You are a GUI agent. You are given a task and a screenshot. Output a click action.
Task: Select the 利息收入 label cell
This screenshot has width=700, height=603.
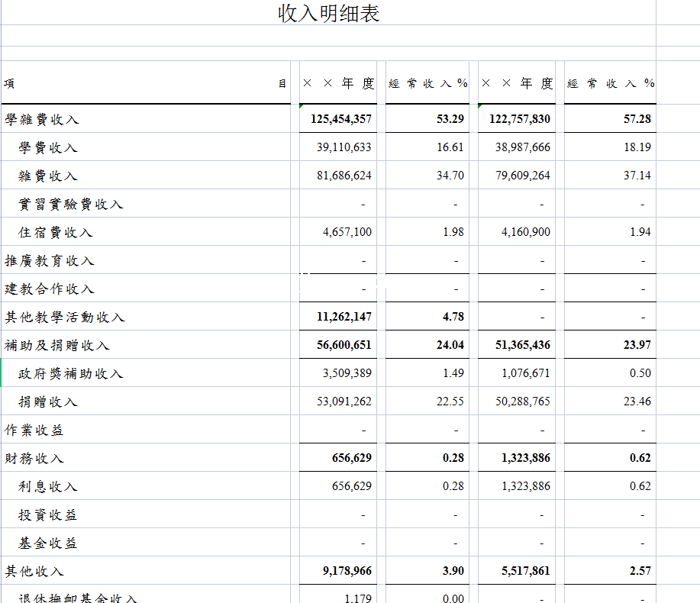(48, 486)
